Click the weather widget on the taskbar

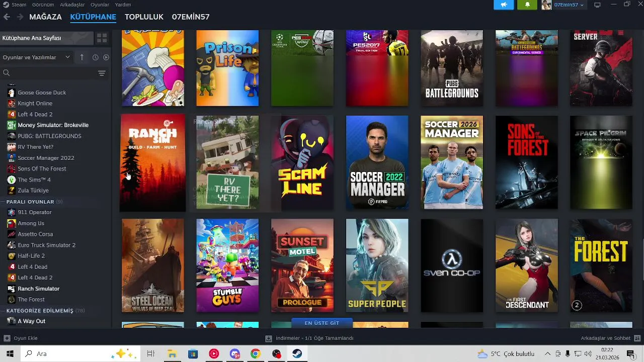point(506,354)
